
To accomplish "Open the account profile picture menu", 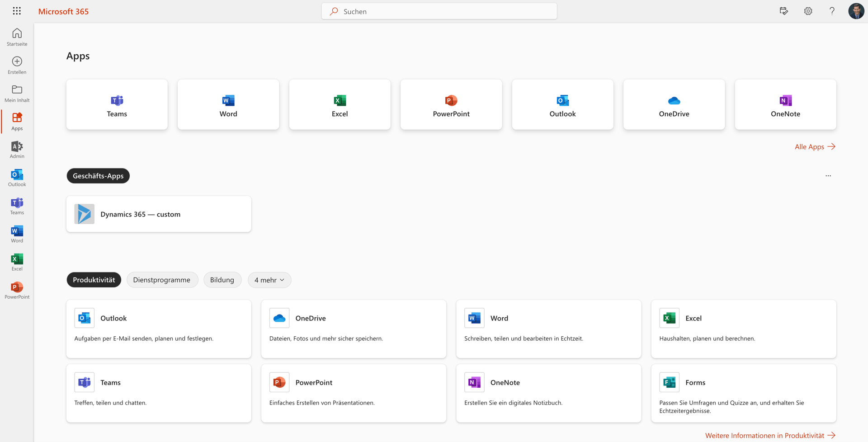I will pos(856,11).
